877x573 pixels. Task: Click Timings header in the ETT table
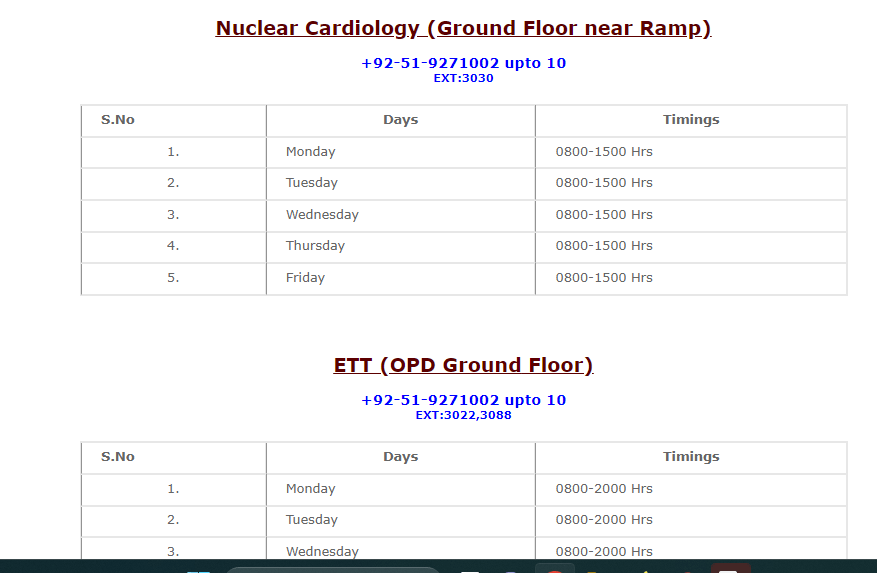(x=690, y=457)
